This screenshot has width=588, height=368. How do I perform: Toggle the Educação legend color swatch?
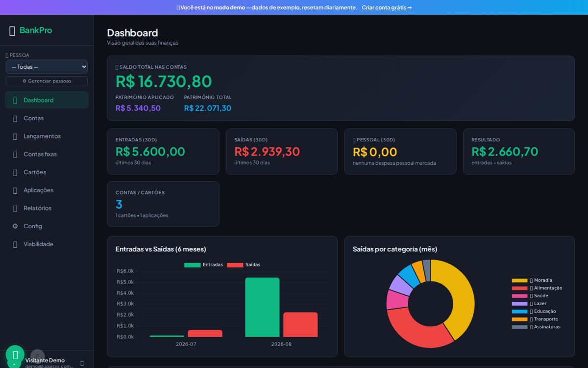520,312
